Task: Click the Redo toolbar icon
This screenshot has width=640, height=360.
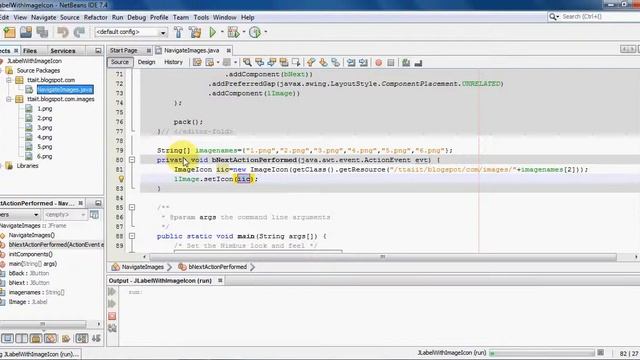Action: click(x=79, y=32)
